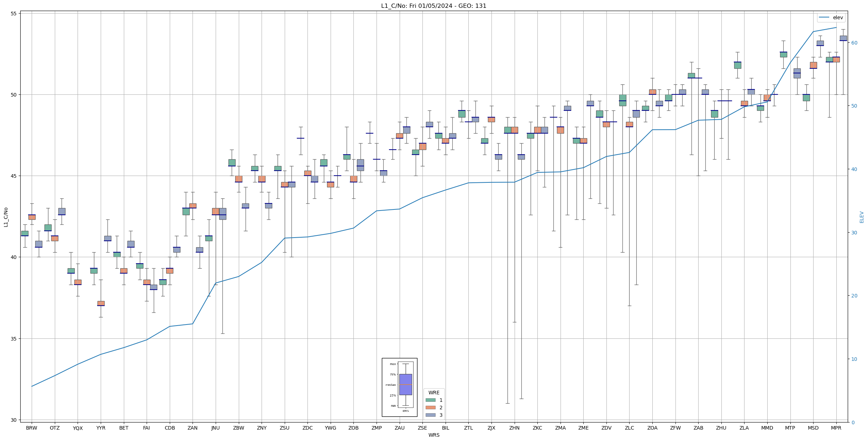Click the 35 tick on left axis
Screen dimensions: 868x441
coord(14,338)
